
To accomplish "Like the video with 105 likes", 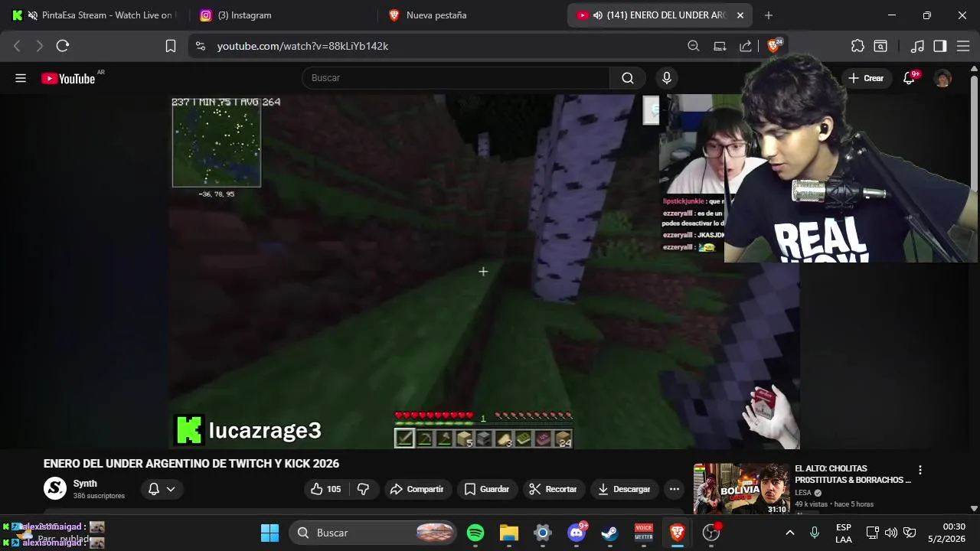I will (325, 489).
